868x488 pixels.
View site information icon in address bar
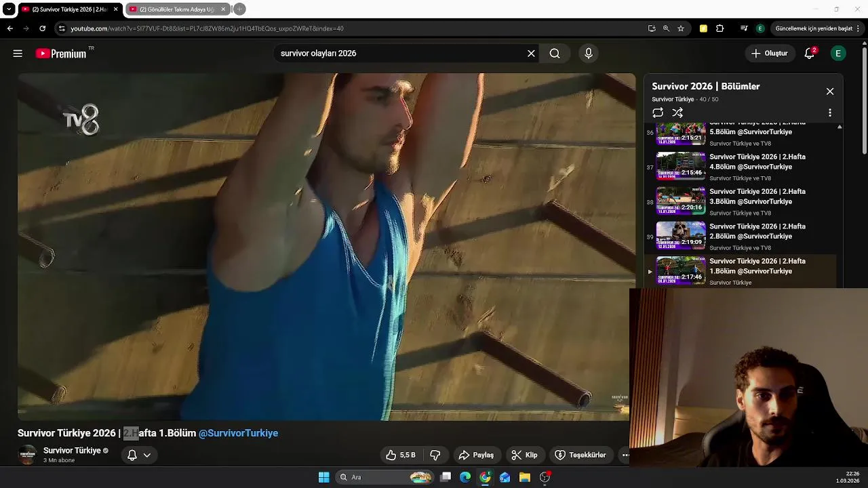click(62, 28)
